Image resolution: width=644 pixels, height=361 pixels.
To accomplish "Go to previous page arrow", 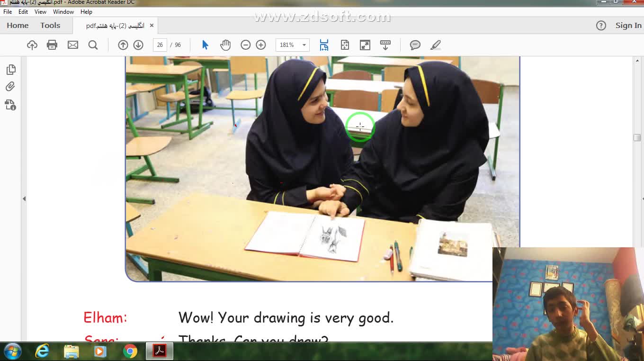I will [x=123, y=45].
